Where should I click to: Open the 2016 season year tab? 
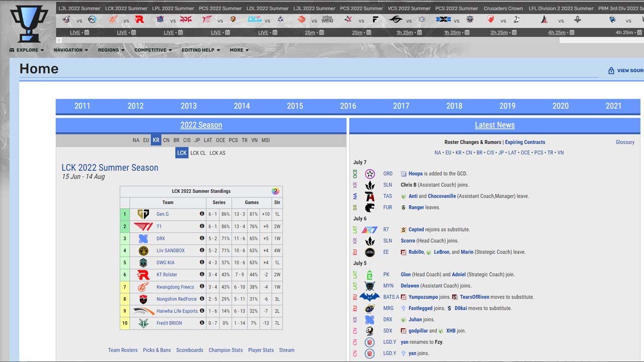[x=348, y=106]
